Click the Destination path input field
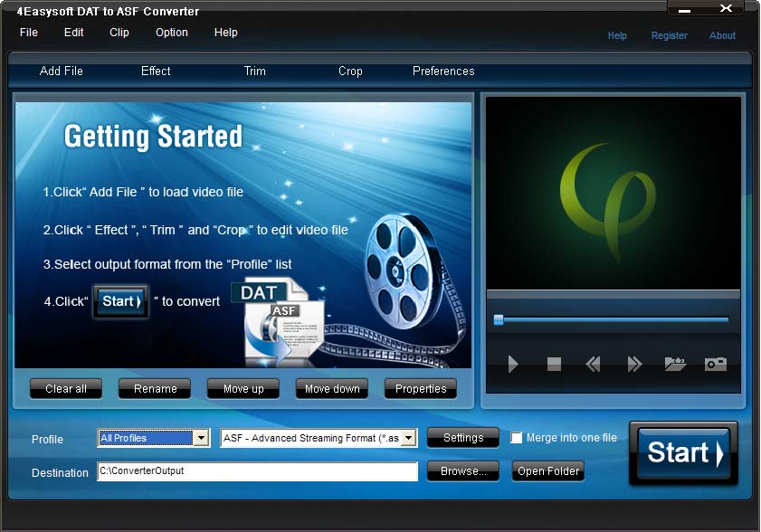Viewport: 761px width, 532px height. point(257,470)
